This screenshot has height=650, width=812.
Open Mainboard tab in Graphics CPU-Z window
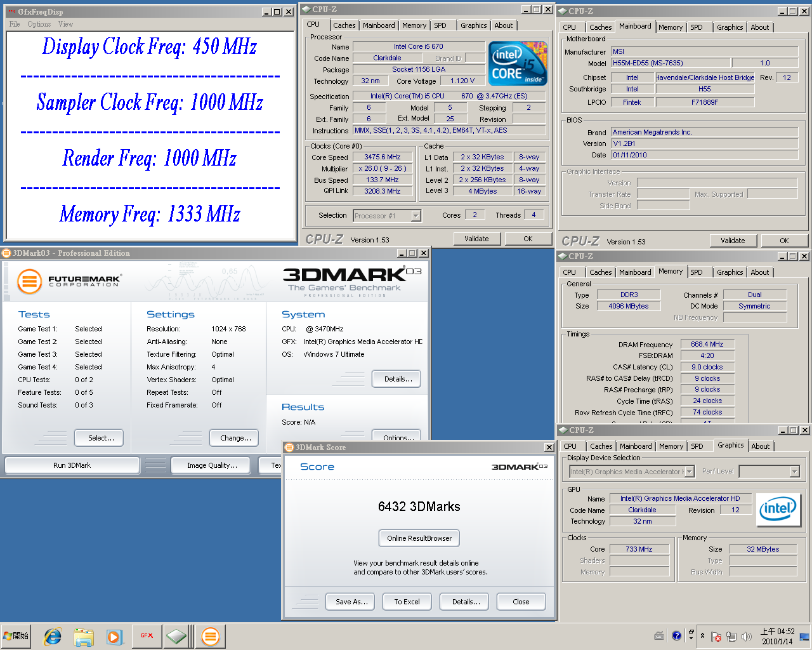click(x=636, y=446)
